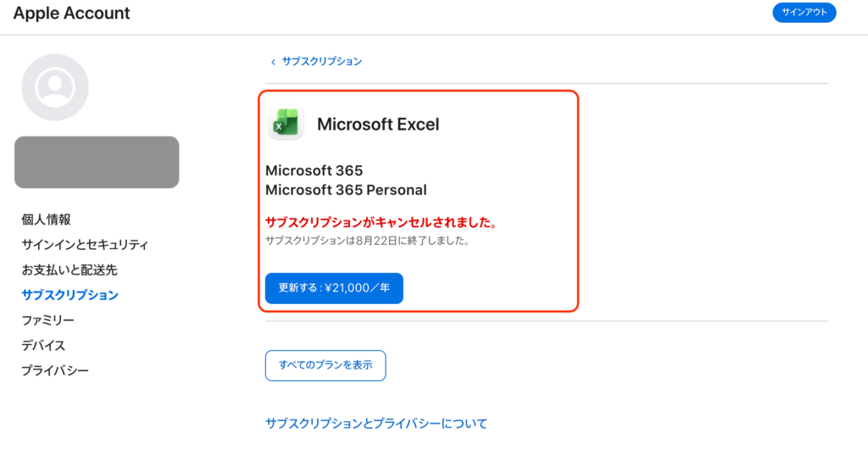Select サインインとセキュリティ in sidebar

(85, 245)
